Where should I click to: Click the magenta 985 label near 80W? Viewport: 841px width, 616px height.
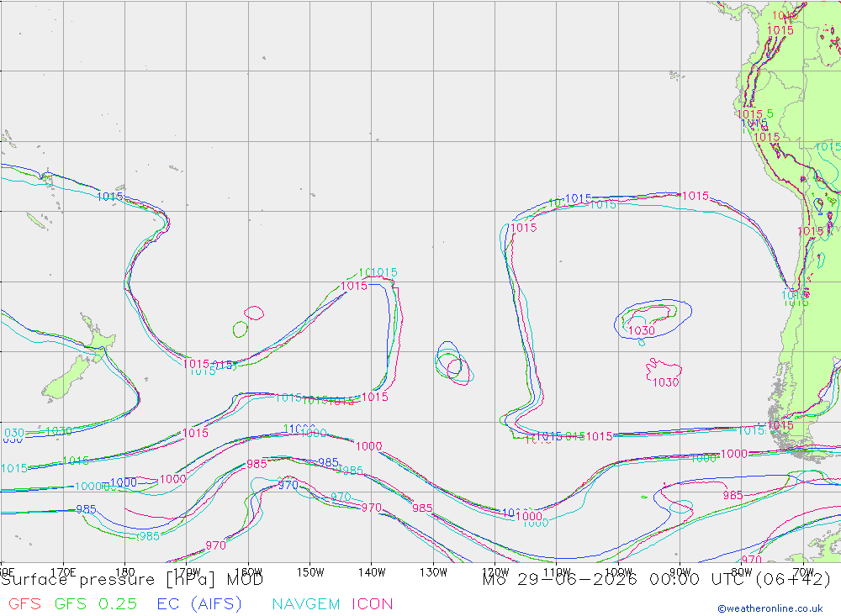click(733, 495)
